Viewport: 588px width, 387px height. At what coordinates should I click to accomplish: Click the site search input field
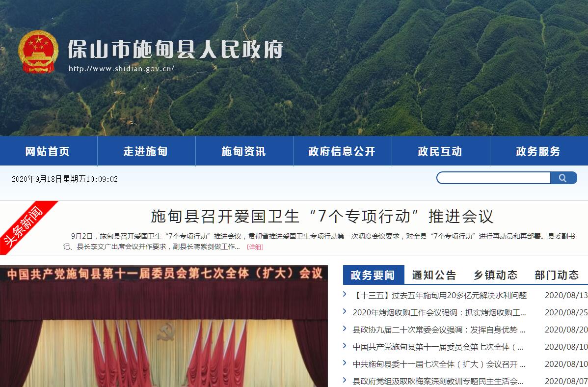point(493,178)
